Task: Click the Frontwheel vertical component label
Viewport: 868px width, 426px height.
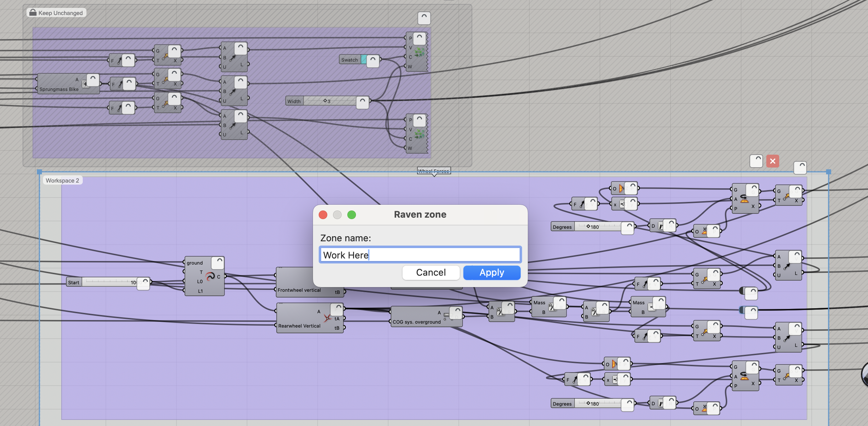Action: pyautogui.click(x=299, y=290)
